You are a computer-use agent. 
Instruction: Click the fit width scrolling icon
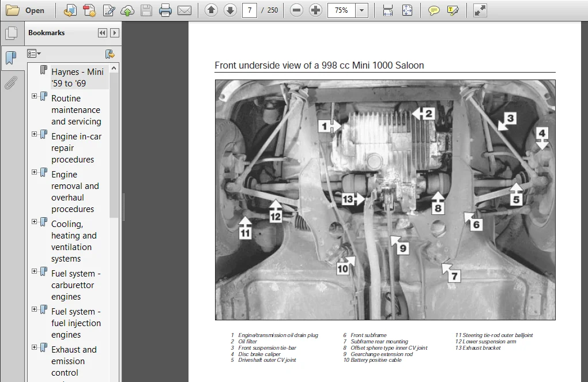coord(388,10)
